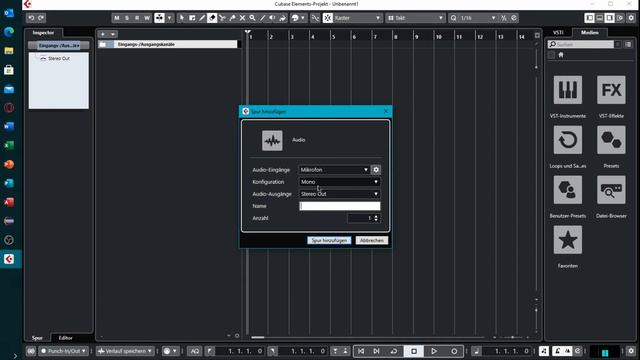This screenshot has width=640, height=360.
Task: Open the Audio-Eingänge Mikrofon dropdown
Action: 334,170
